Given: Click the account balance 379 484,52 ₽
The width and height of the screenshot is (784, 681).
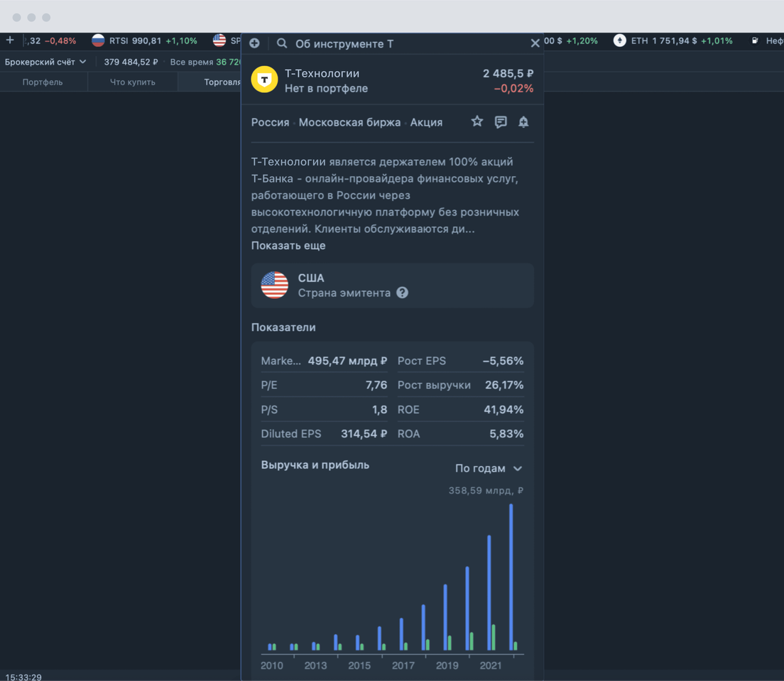Looking at the screenshot, I should coord(131,62).
